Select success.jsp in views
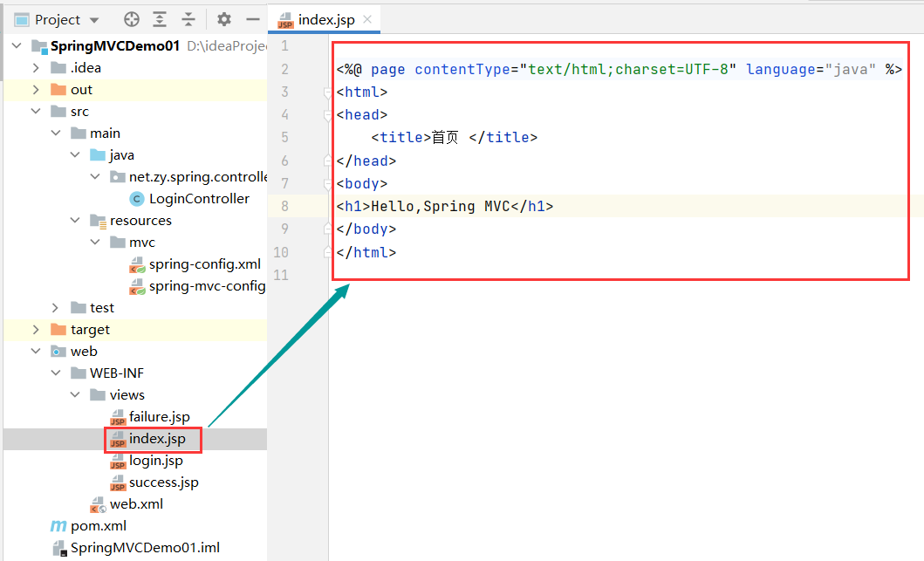This screenshot has width=924, height=561. coord(163,482)
